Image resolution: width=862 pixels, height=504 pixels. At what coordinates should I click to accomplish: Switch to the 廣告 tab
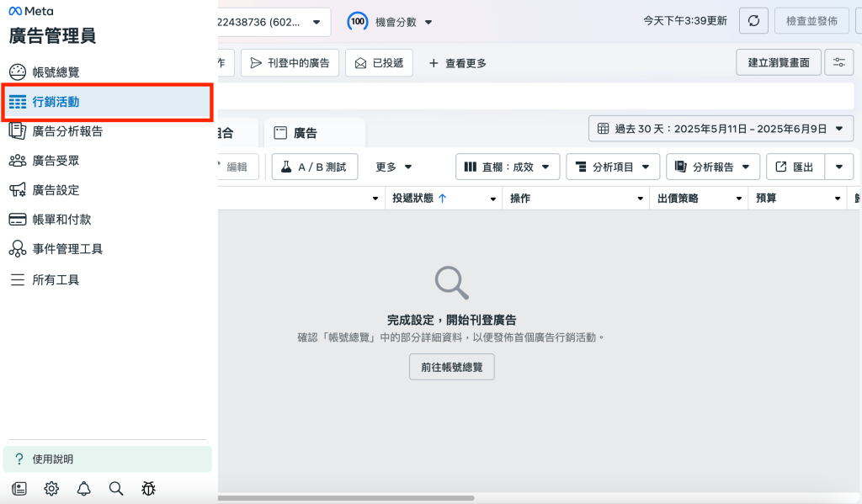pos(305,133)
